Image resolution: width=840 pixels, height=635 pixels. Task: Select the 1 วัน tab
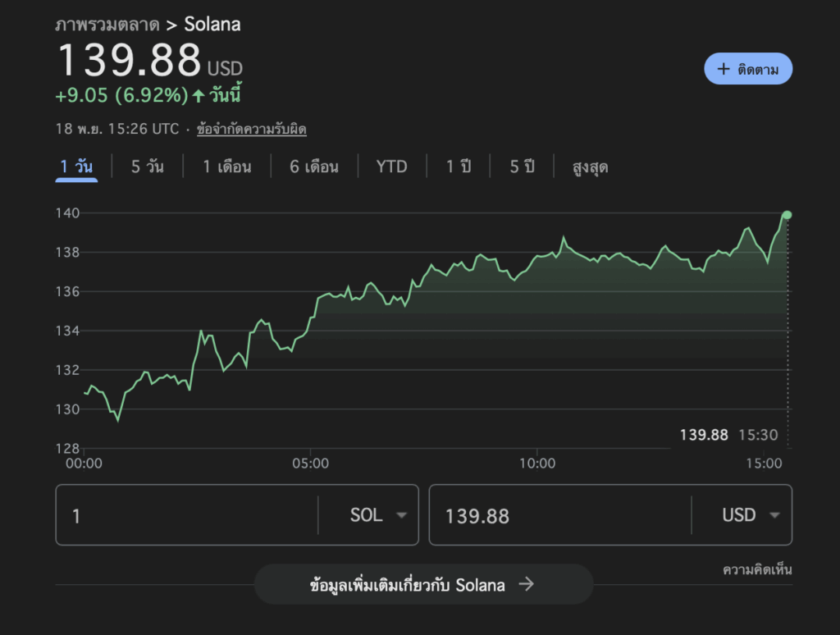click(76, 167)
